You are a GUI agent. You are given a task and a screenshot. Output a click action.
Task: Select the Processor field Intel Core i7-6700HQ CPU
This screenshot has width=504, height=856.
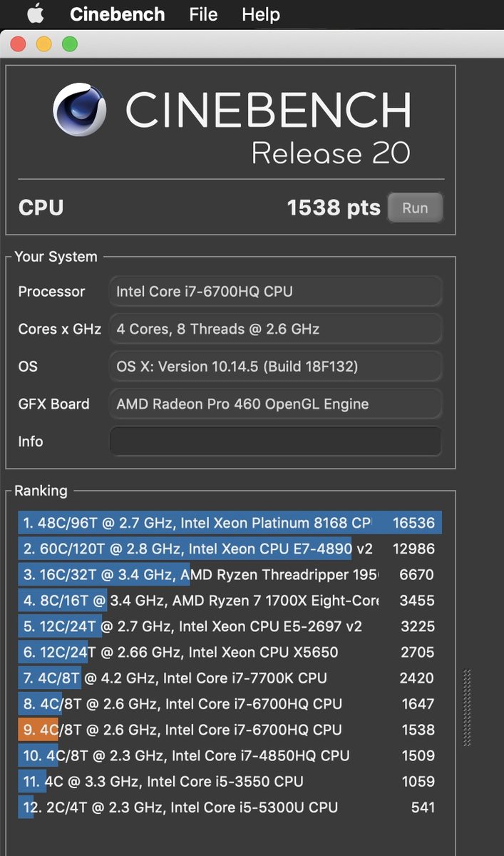275,291
